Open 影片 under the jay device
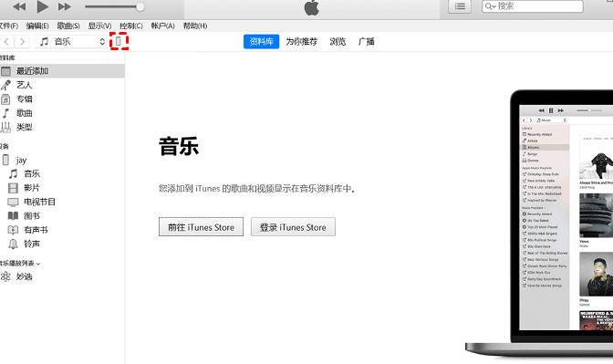 (32, 188)
